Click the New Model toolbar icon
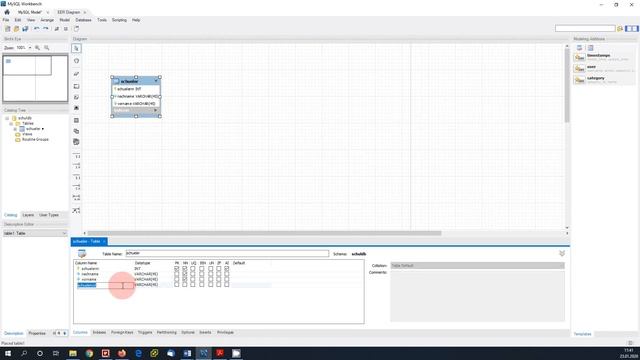Screen dimensions: 640x360 point(7,29)
